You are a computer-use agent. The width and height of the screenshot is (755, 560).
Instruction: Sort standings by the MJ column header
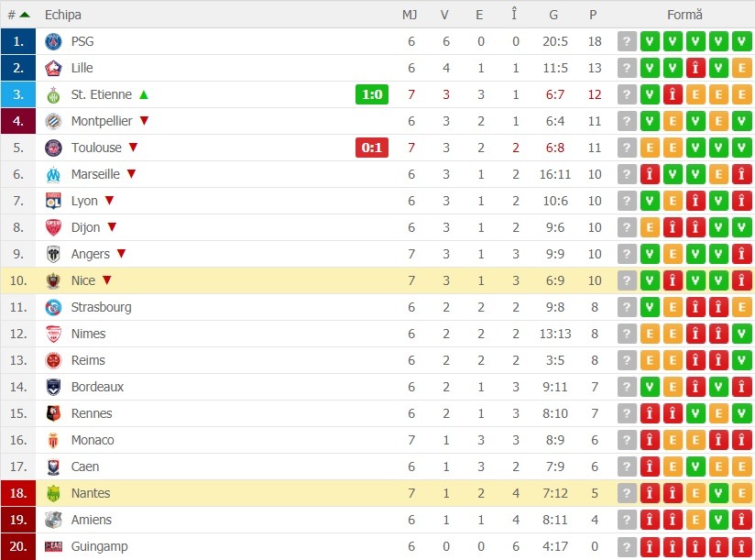(410, 15)
